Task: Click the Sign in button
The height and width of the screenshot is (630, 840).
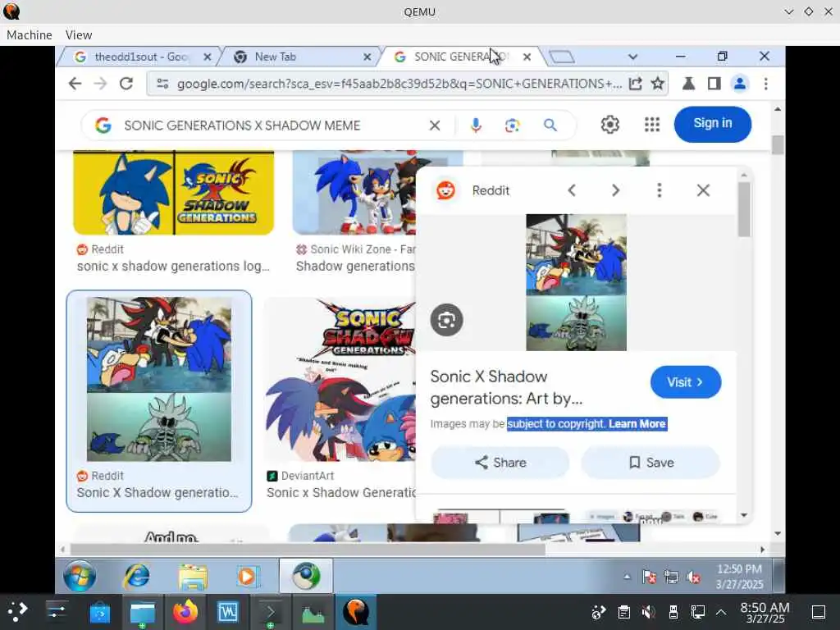Action: pyautogui.click(x=713, y=124)
